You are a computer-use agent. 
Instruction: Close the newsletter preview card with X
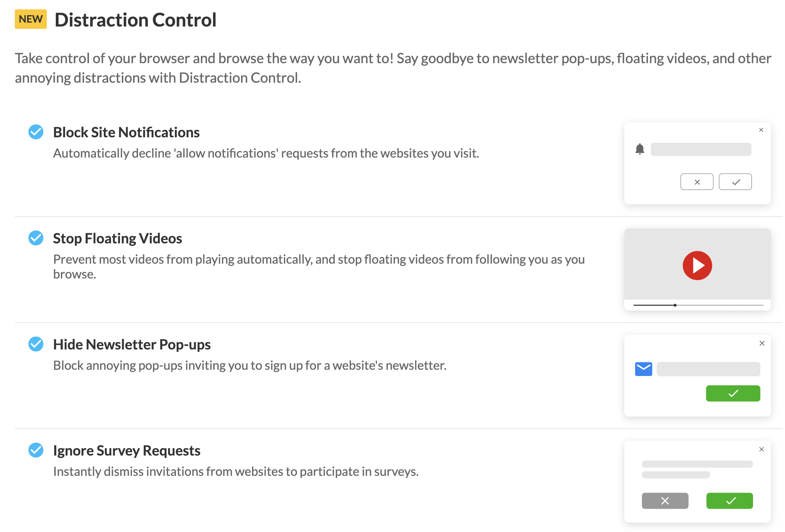762,343
